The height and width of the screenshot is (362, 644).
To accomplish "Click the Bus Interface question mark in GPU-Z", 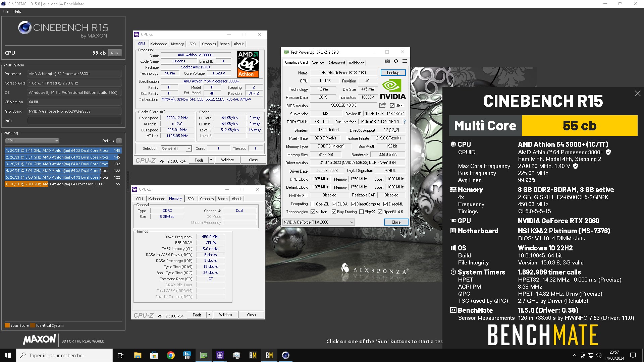I will [x=404, y=122].
